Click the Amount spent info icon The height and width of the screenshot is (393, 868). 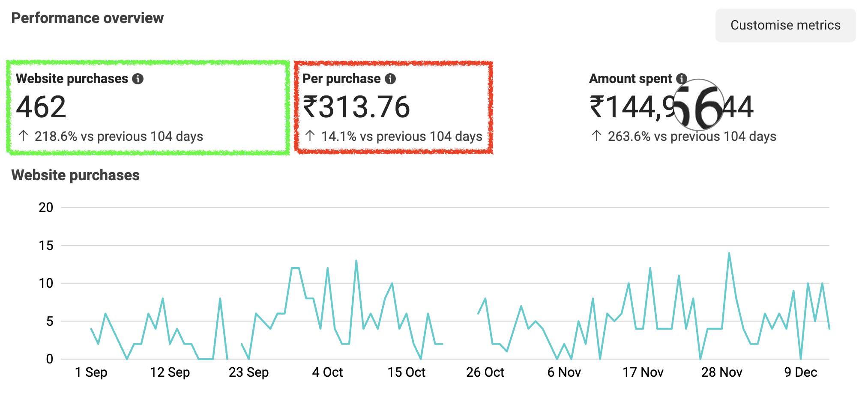pyautogui.click(x=681, y=78)
